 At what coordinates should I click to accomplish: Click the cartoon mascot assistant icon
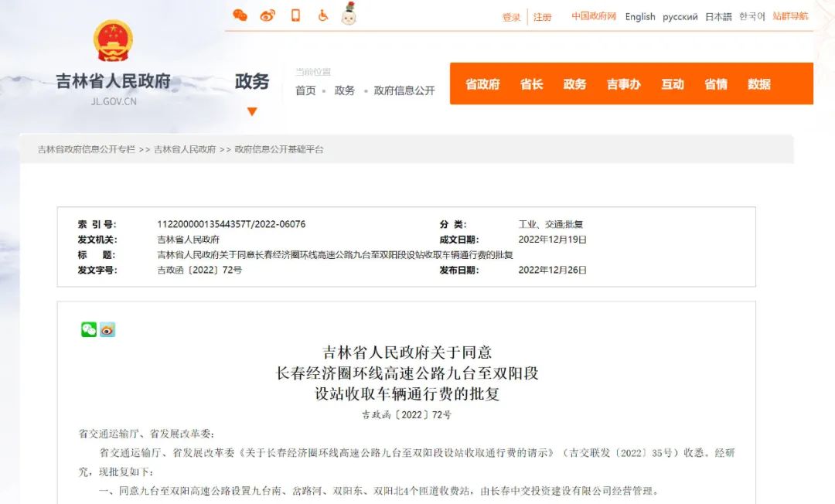pyautogui.click(x=349, y=13)
